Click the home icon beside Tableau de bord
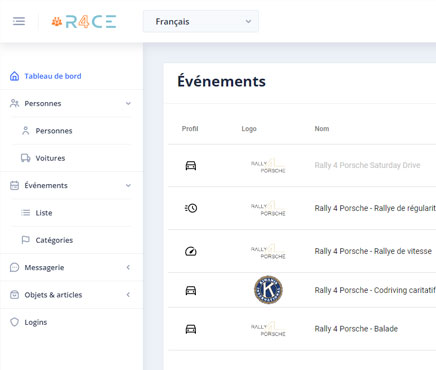This screenshot has height=370, width=436. click(14, 76)
